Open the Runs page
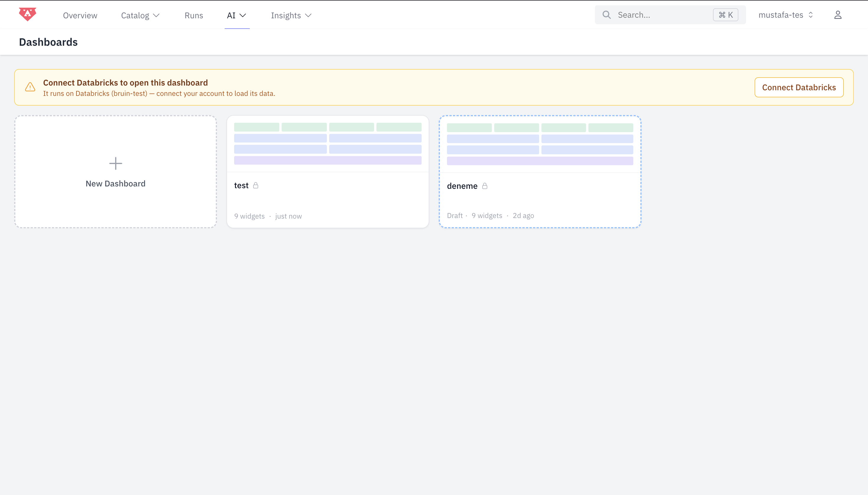Image resolution: width=868 pixels, height=495 pixels. pyautogui.click(x=194, y=16)
